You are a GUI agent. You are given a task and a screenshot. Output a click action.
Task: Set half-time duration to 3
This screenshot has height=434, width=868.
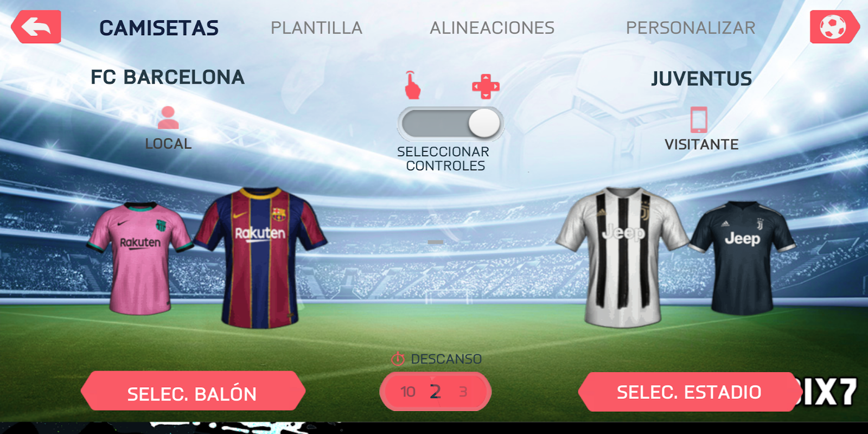pyautogui.click(x=463, y=392)
